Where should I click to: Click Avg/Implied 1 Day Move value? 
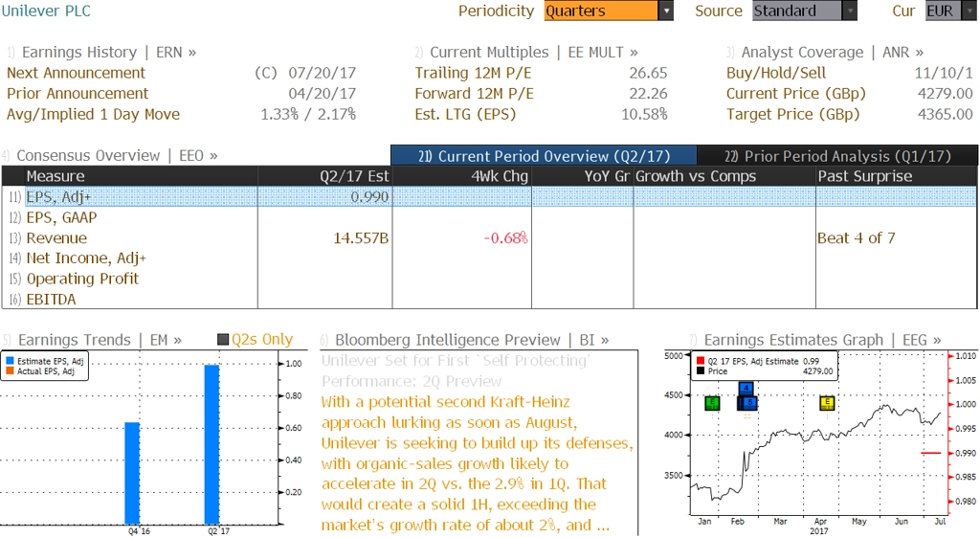(x=308, y=114)
